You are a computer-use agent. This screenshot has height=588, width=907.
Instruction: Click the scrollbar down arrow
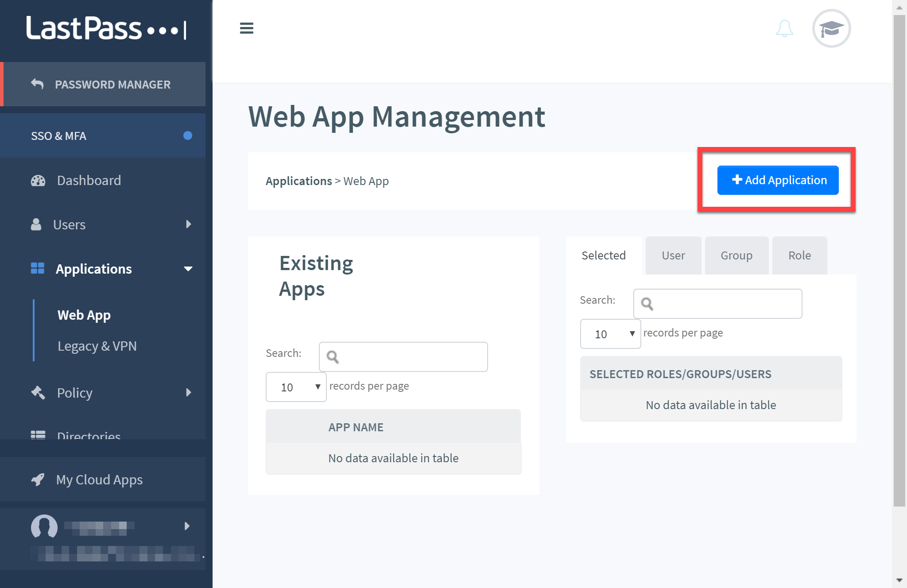[899, 580]
